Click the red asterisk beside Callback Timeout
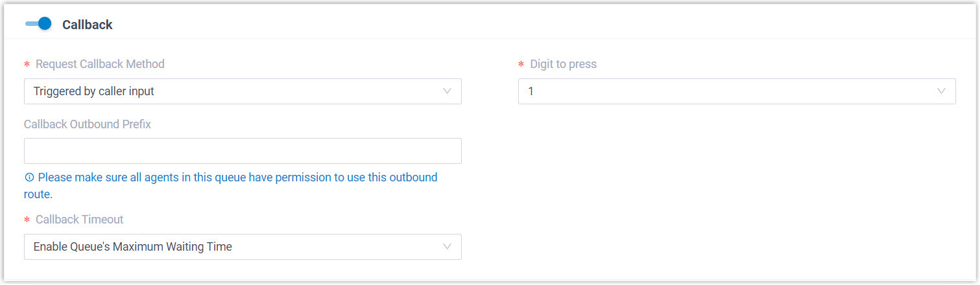 (27, 220)
